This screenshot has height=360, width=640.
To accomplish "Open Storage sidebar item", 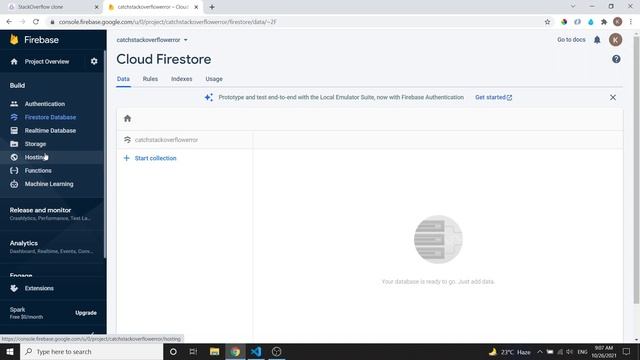I will 35,144.
